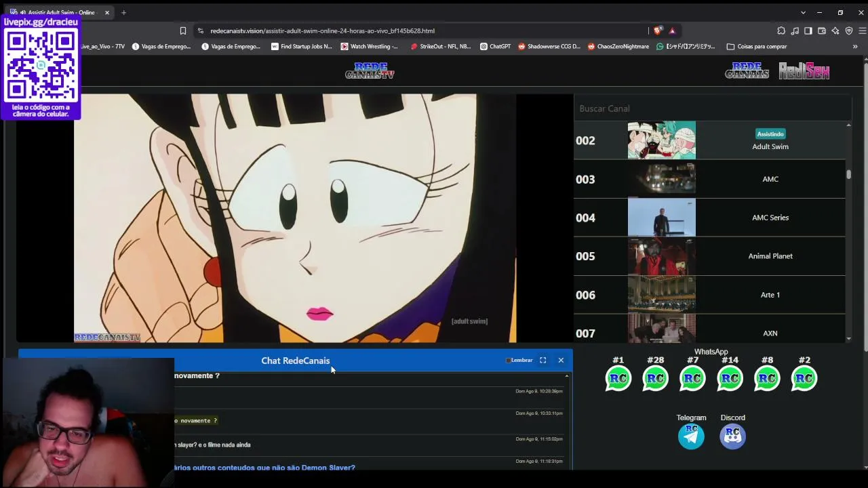868x488 pixels.
Task: Click the channel list scroll down arrow
Action: point(848,338)
